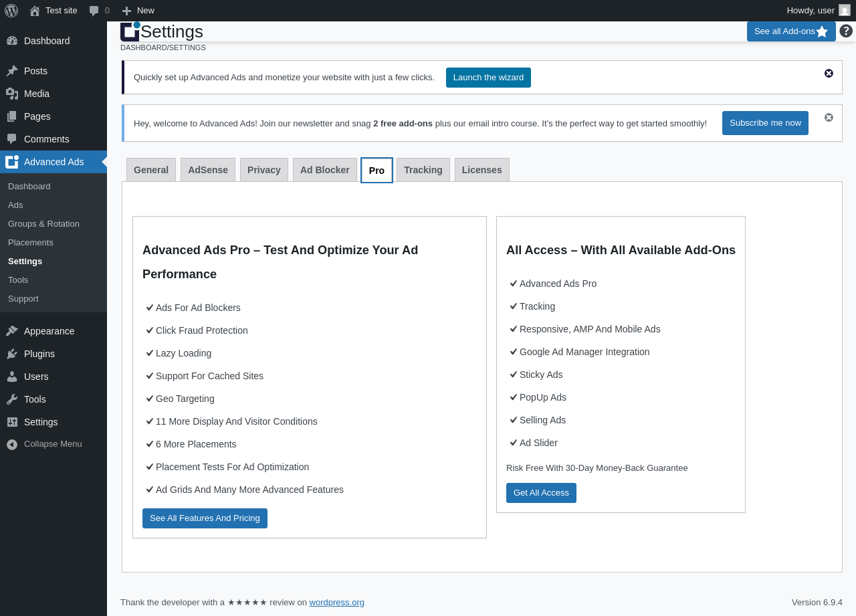Click 'PopUp Ads' feature text
This screenshot has width=856, height=616.
[543, 397]
